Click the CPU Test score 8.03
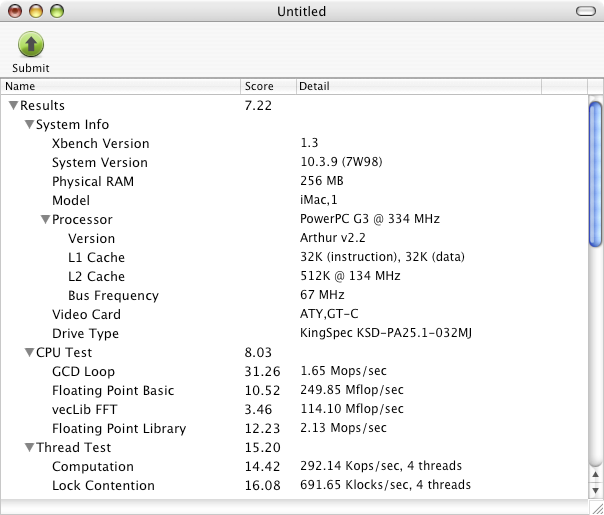 click(258, 352)
